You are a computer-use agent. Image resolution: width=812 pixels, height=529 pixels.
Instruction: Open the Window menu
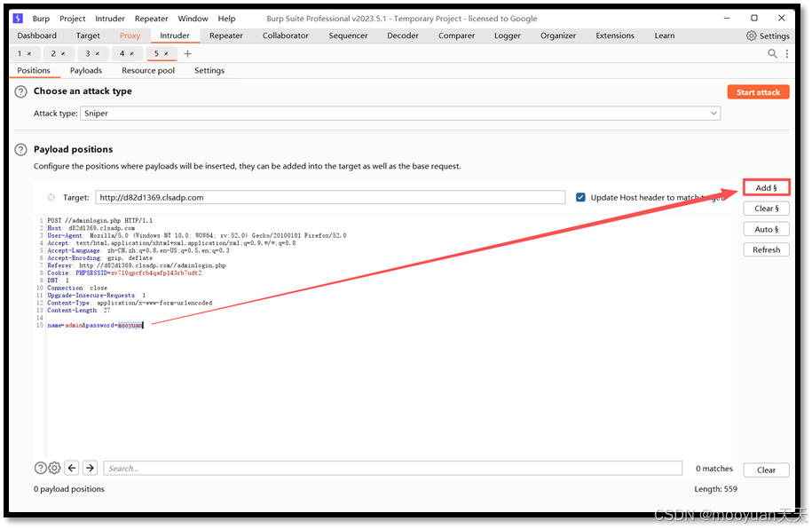[x=193, y=19]
